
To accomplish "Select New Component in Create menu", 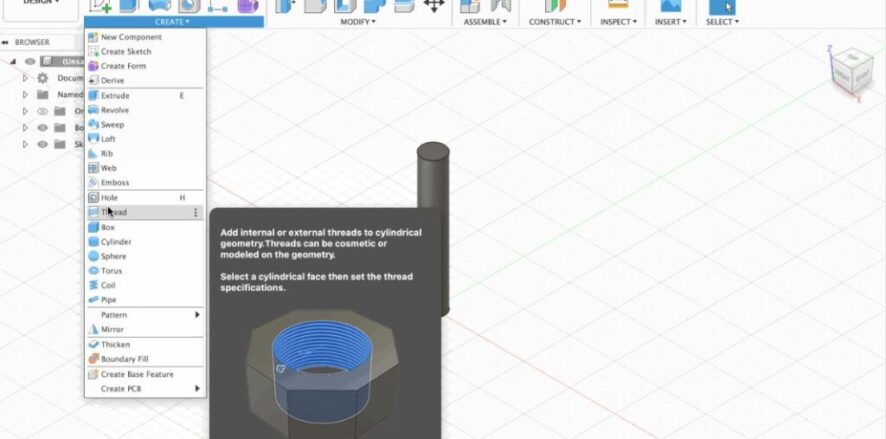I will click(x=145, y=37).
